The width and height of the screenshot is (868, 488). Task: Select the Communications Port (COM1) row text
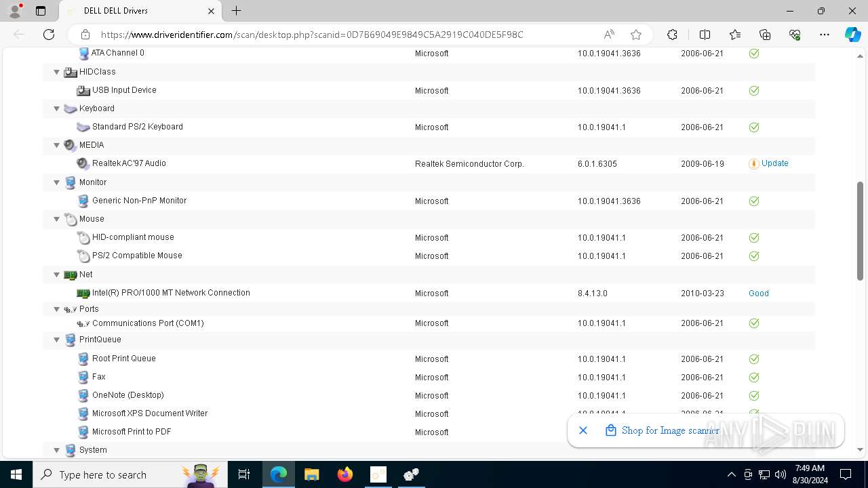coord(148,323)
